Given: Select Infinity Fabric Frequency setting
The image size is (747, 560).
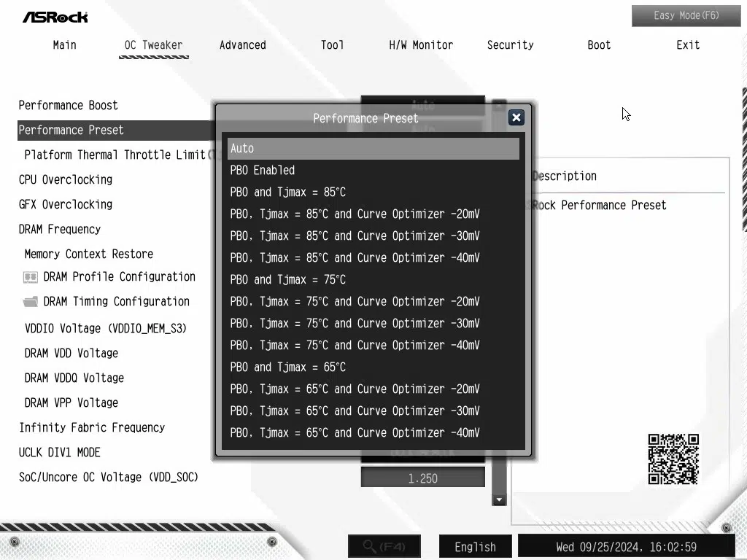Looking at the screenshot, I should pyautogui.click(x=92, y=428).
